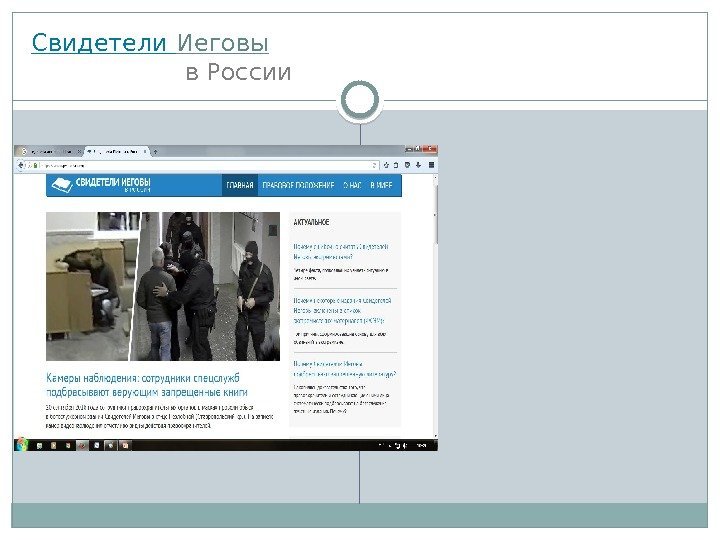
Task: Click the highlighted Firefox taskbar icon
Action: point(82,445)
